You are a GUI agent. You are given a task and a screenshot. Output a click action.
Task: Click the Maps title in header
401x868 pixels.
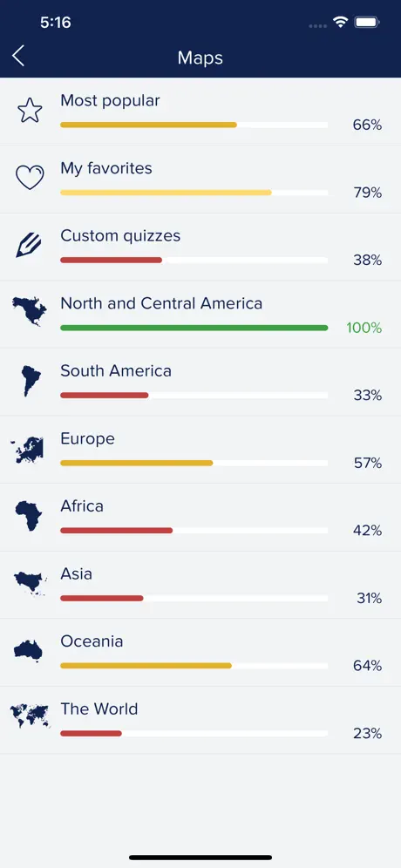tap(200, 58)
